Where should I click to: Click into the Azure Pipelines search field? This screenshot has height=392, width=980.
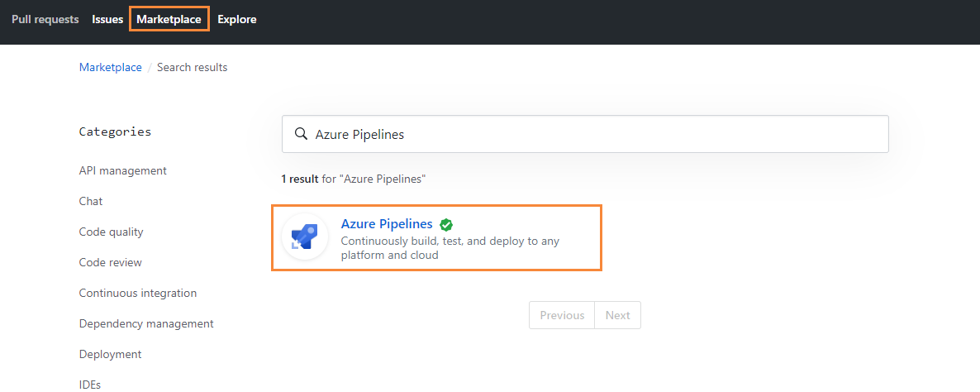pyautogui.click(x=585, y=134)
